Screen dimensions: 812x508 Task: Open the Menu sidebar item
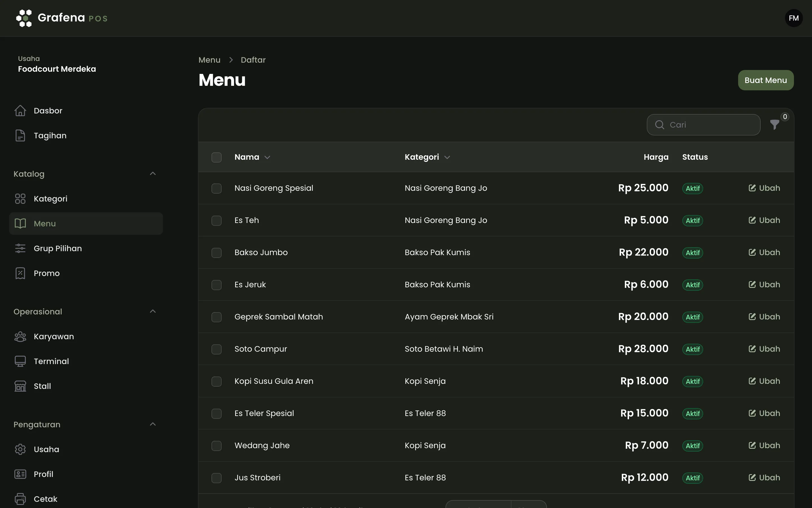click(86, 224)
